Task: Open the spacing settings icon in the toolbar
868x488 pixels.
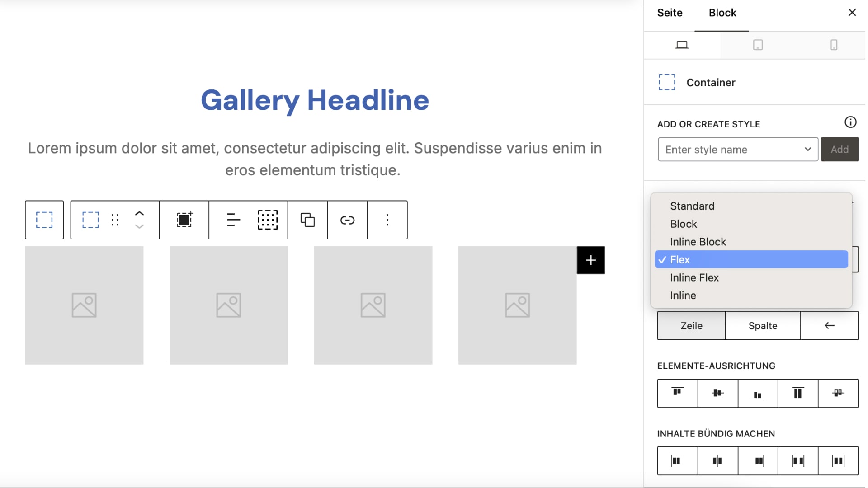Action: pyautogui.click(x=267, y=220)
